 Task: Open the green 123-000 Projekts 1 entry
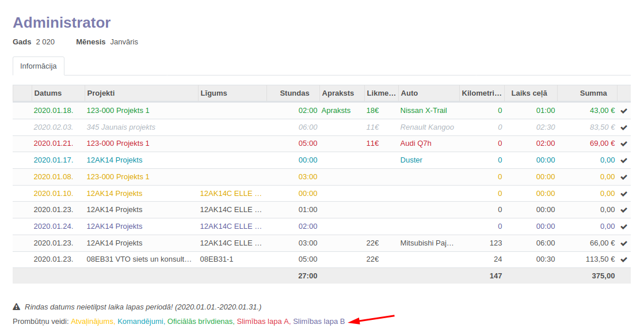pos(118,111)
